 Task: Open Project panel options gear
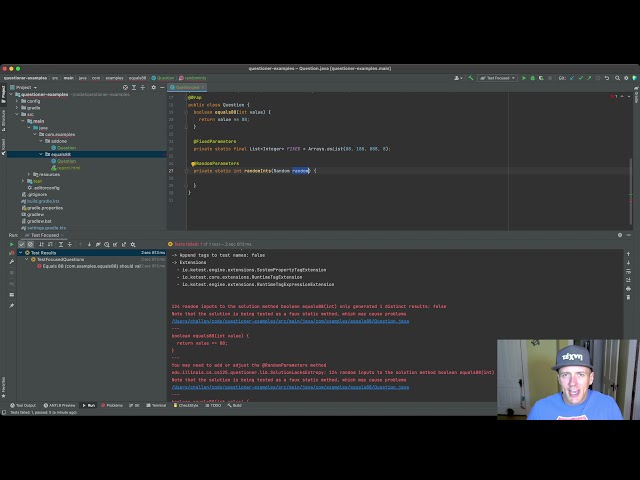[153, 87]
